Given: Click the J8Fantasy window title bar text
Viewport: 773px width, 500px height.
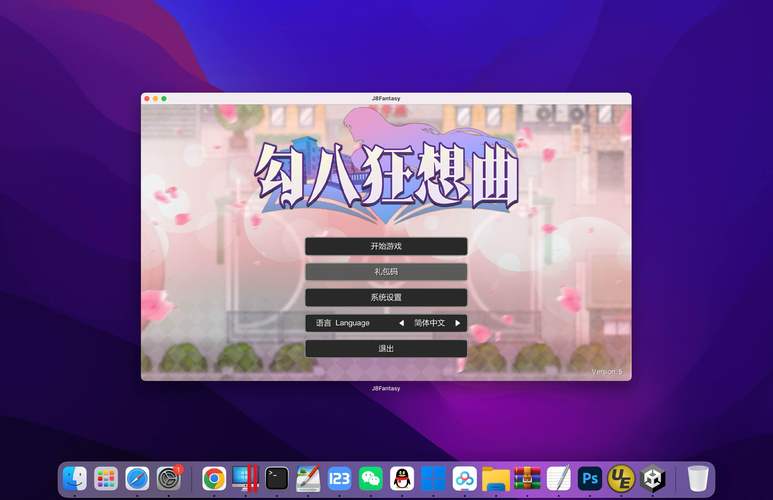Looking at the screenshot, I should (386, 99).
